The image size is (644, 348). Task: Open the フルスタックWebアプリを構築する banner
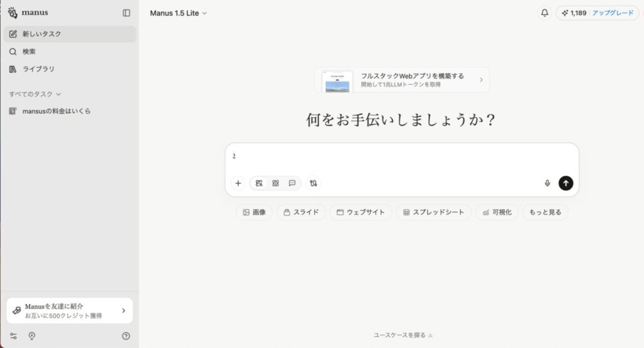point(402,80)
